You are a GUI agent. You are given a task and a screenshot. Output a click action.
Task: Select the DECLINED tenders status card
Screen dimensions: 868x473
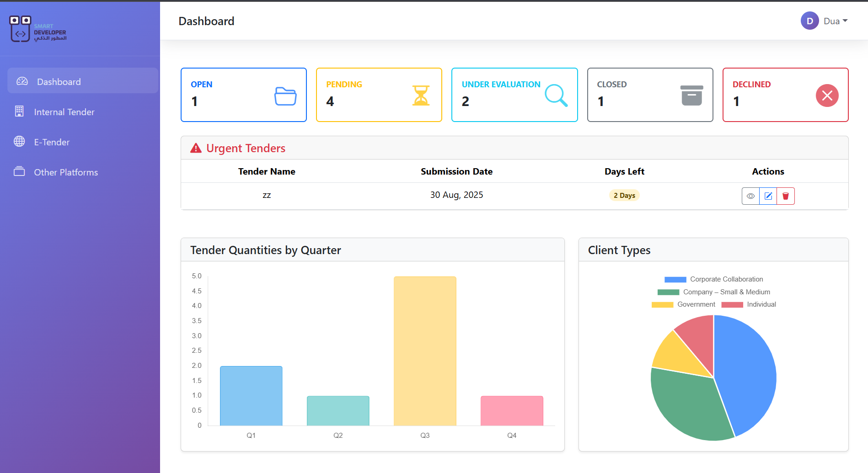click(x=785, y=95)
